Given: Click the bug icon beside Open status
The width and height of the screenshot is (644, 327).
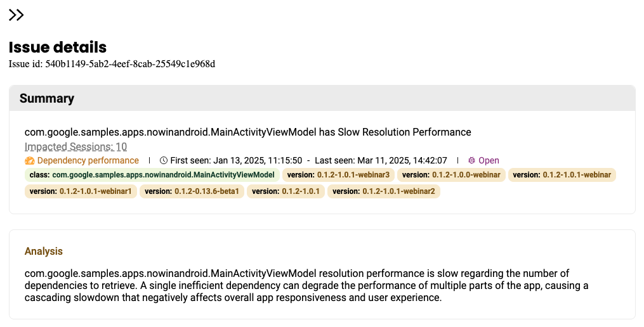Looking at the screenshot, I should [x=471, y=160].
